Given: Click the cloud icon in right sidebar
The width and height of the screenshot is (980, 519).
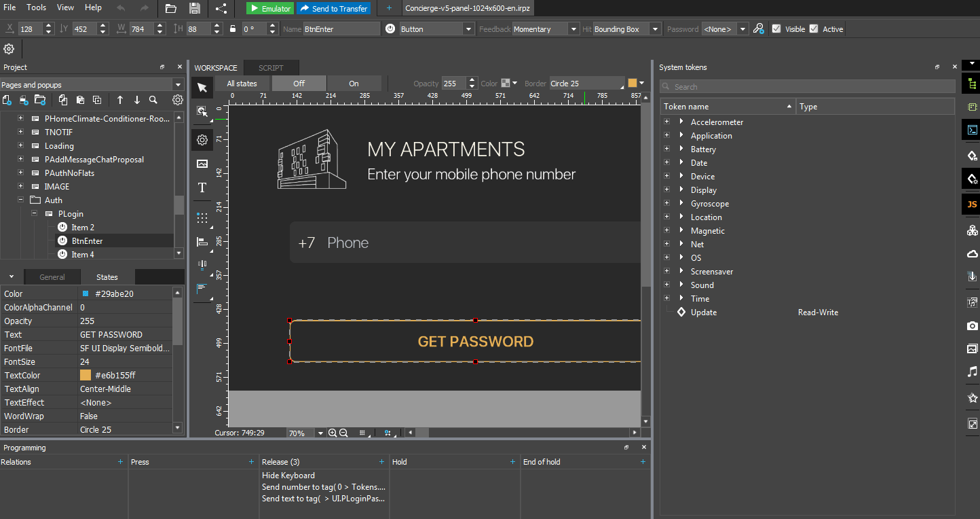Looking at the screenshot, I should coord(972,254).
